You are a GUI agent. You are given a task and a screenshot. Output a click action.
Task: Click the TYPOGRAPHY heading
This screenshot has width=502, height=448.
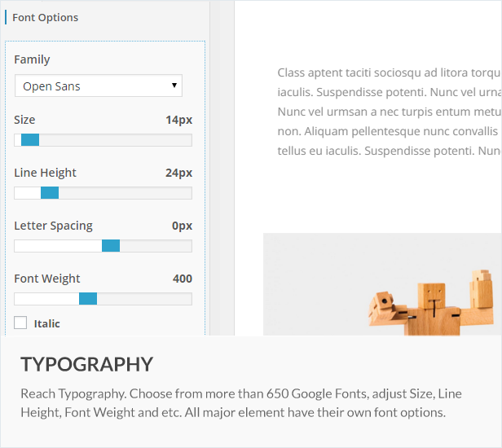[86, 364]
